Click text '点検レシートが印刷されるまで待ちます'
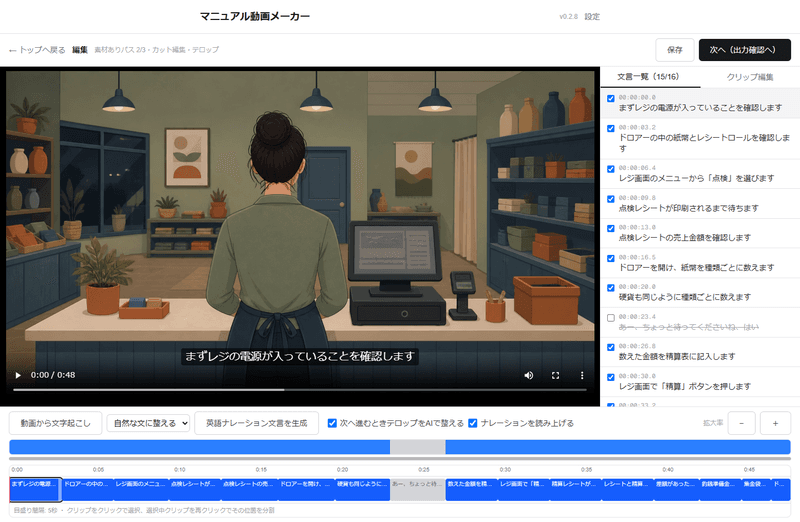 click(x=689, y=208)
